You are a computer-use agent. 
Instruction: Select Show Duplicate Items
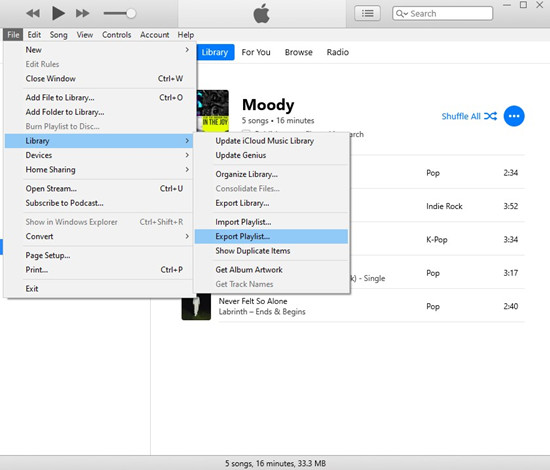coord(271,251)
